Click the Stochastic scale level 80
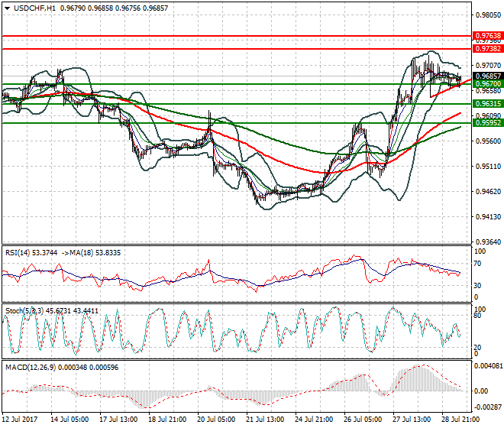The width and height of the screenshot is (504, 428). [478, 316]
